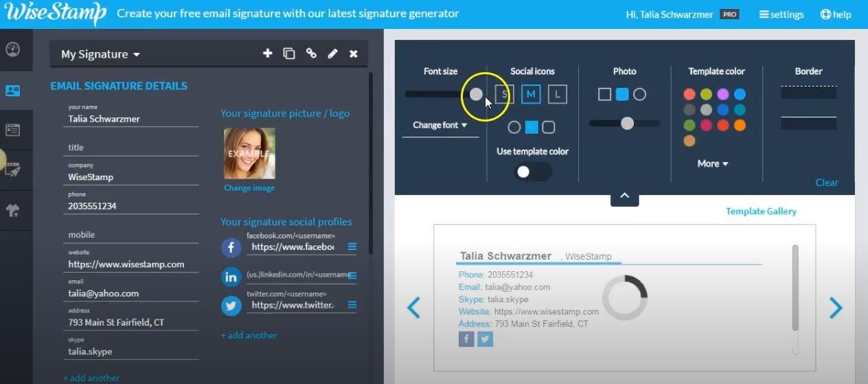This screenshot has height=384, width=868.
Task: Open settings in the top bar
Action: click(781, 14)
